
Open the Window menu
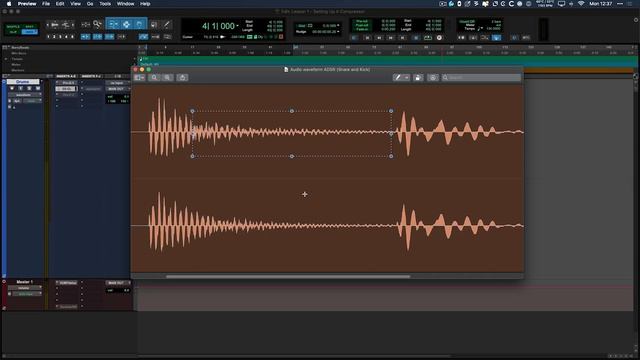pos(126,4)
